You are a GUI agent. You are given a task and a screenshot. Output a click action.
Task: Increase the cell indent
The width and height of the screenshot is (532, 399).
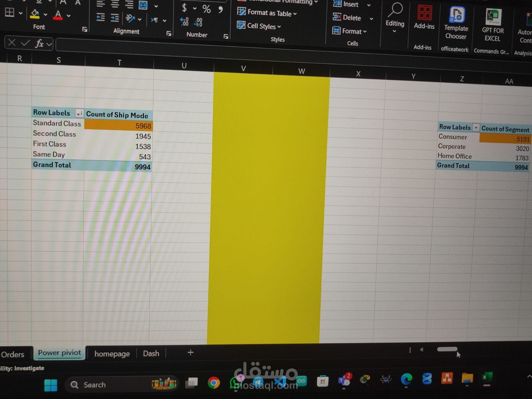click(x=115, y=18)
